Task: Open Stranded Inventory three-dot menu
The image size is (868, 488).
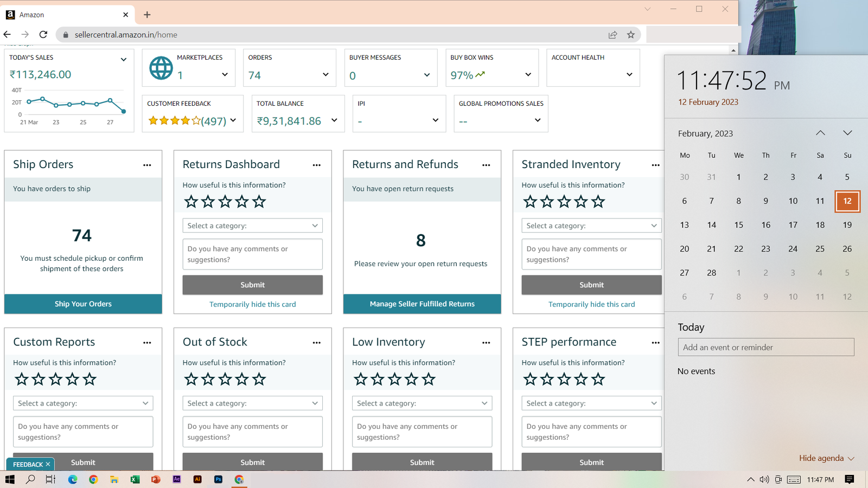Action: click(x=655, y=165)
